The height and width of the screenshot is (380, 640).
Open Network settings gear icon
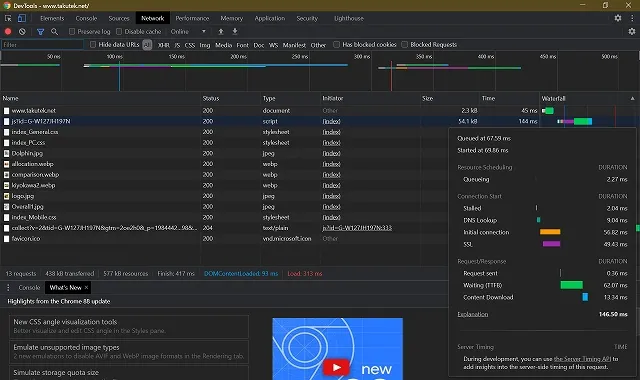pyautogui.click(x=632, y=31)
